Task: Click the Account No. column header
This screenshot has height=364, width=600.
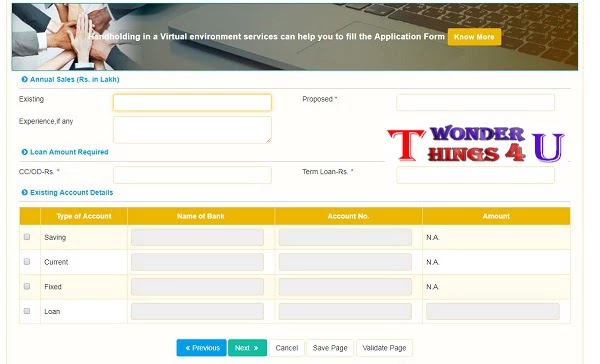Action: tap(348, 216)
